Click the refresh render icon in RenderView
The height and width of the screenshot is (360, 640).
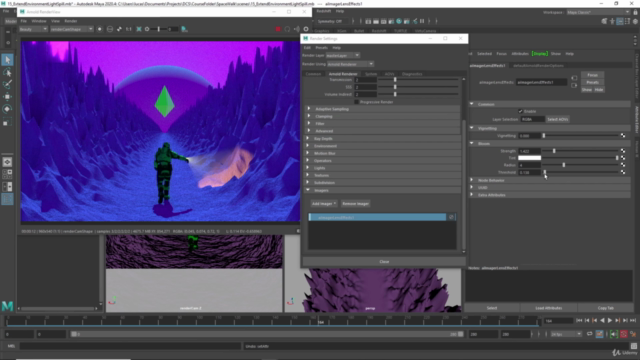pyautogui.click(x=287, y=29)
